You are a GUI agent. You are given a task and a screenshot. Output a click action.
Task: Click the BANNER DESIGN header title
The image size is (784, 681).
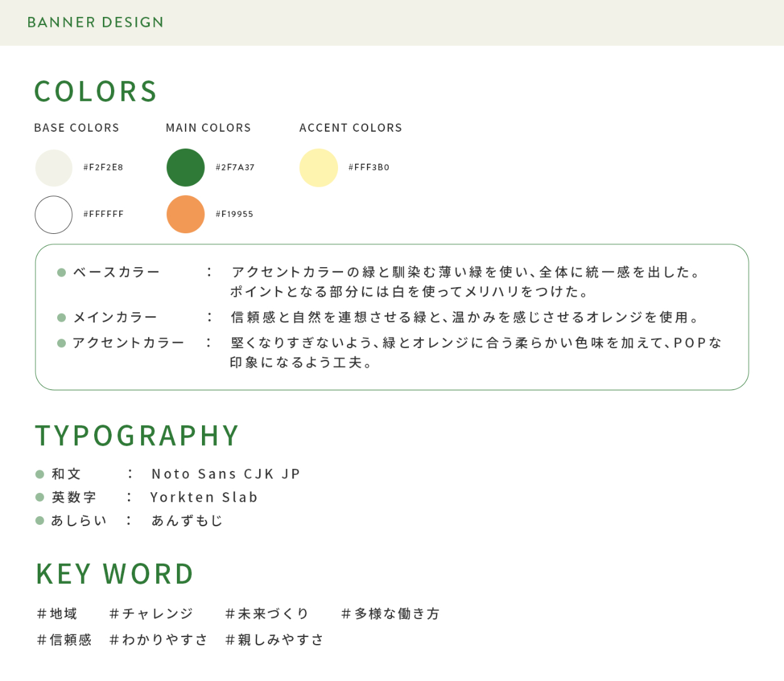point(95,23)
